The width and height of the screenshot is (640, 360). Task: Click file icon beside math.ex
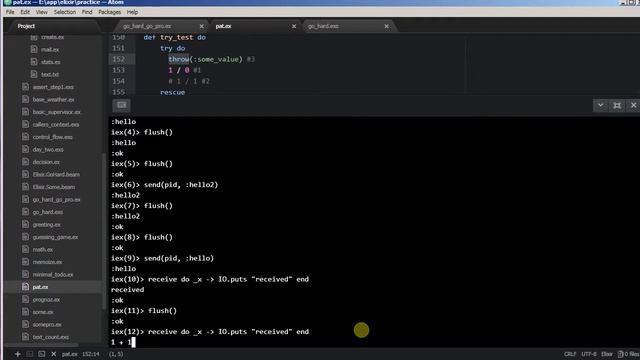tap(25, 249)
